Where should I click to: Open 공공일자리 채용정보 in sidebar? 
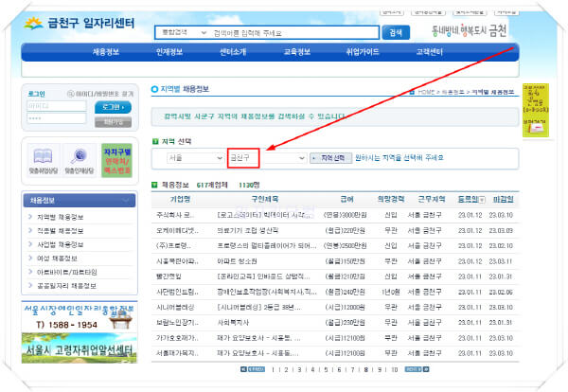point(66,286)
